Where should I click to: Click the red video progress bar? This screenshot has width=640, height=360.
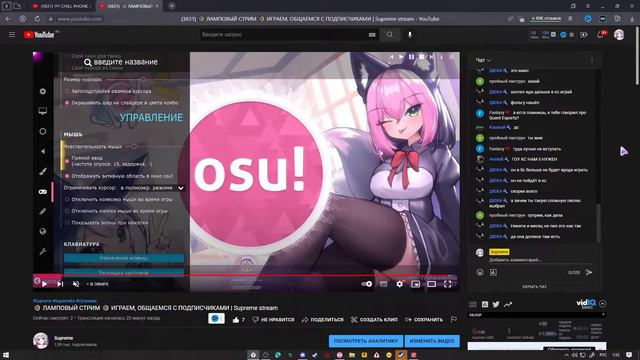(247, 276)
